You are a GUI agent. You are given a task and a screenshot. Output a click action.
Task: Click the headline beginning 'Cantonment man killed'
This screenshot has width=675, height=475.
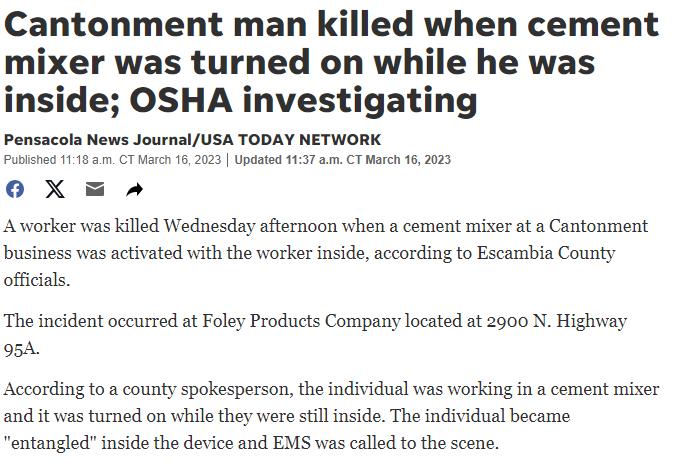point(331,62)
